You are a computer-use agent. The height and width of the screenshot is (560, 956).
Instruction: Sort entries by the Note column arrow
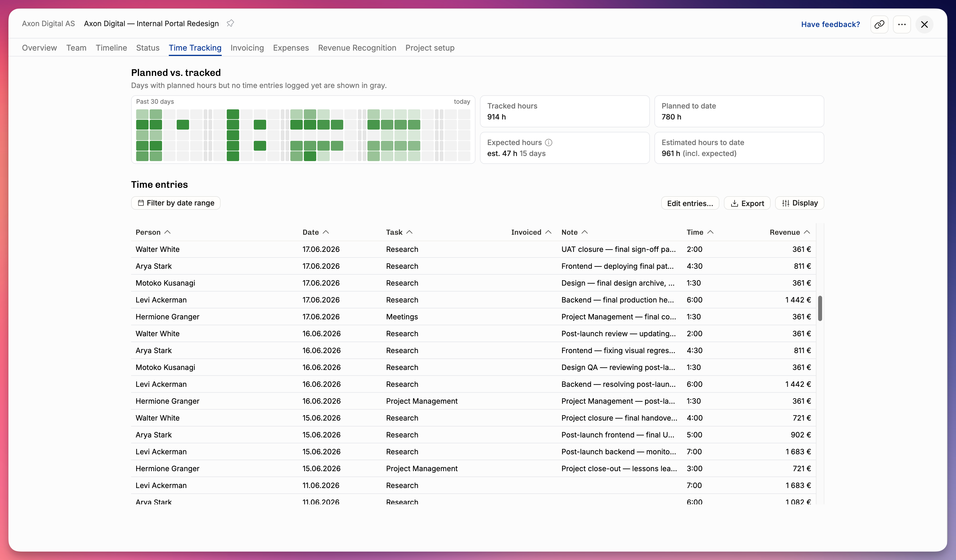tap(585, 232)
